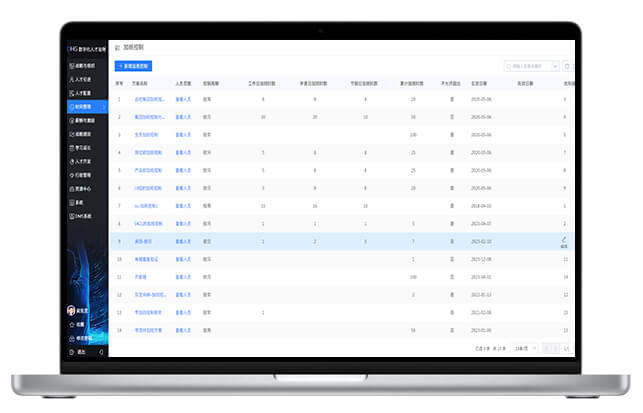Select the 学习成长 sidebar menu item

[x=84, y=146]
